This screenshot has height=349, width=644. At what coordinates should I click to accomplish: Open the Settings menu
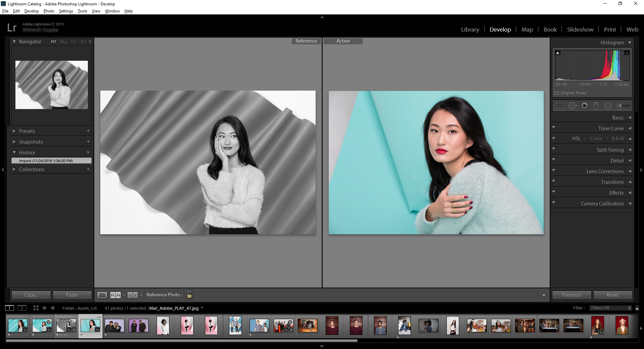(66, 11)
